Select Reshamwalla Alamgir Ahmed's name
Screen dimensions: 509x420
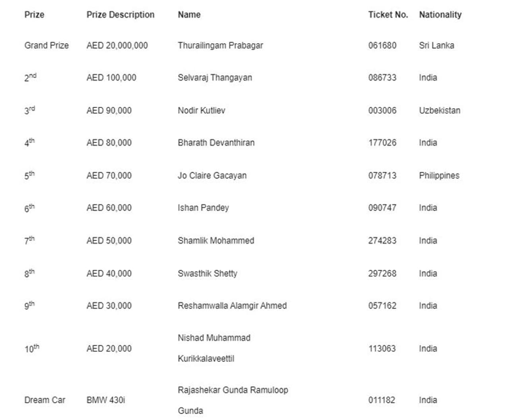click(x=232, y=306)
